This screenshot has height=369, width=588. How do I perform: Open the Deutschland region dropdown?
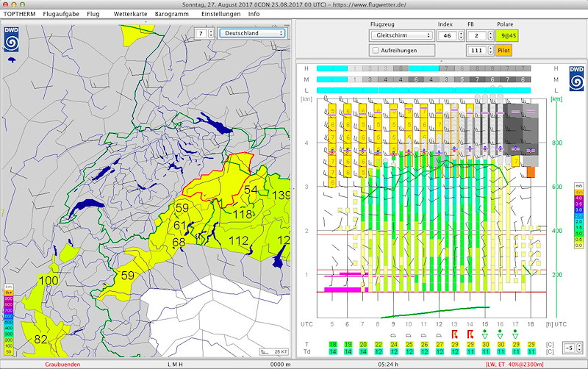(253, 33)
